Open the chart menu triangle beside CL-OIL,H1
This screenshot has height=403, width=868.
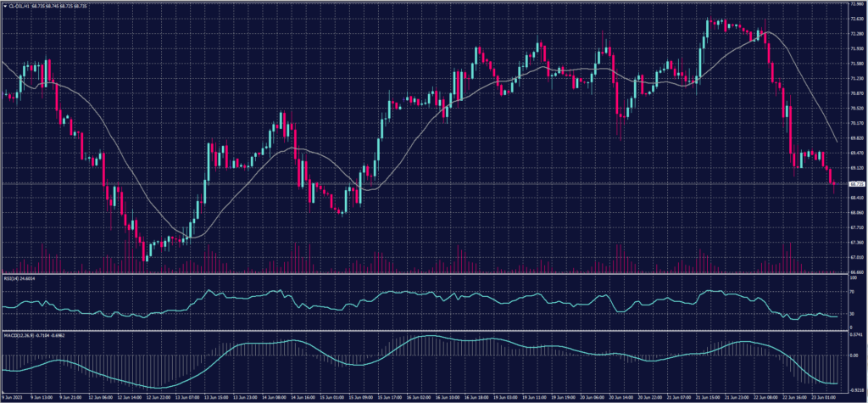[x=3, y=5]
